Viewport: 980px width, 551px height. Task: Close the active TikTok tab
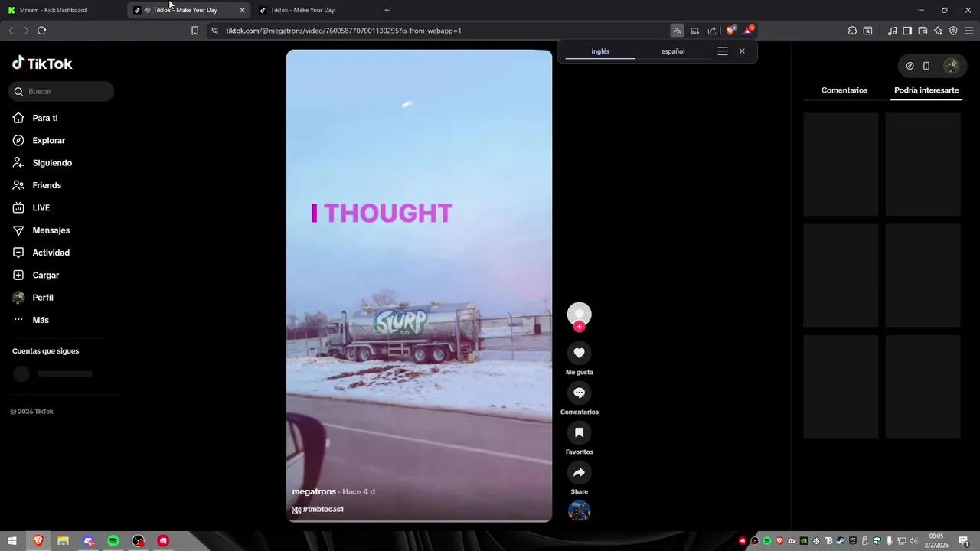[242, 10]
